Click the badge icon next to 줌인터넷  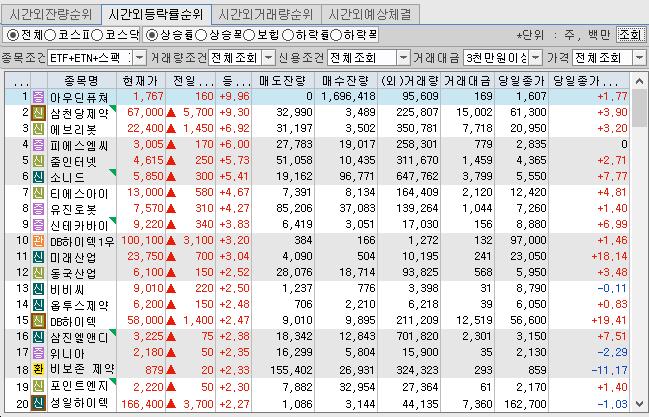[38, 161]
